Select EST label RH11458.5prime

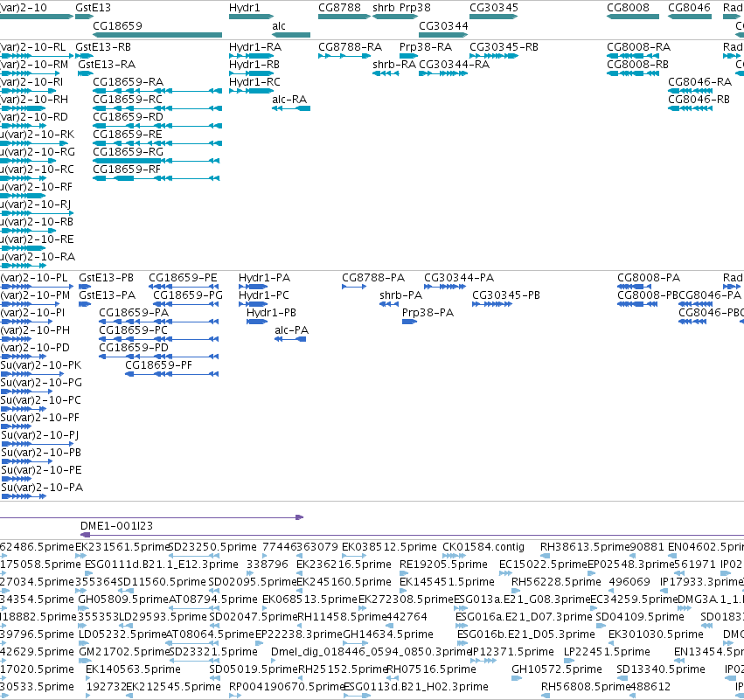click(x=343, y=616)
